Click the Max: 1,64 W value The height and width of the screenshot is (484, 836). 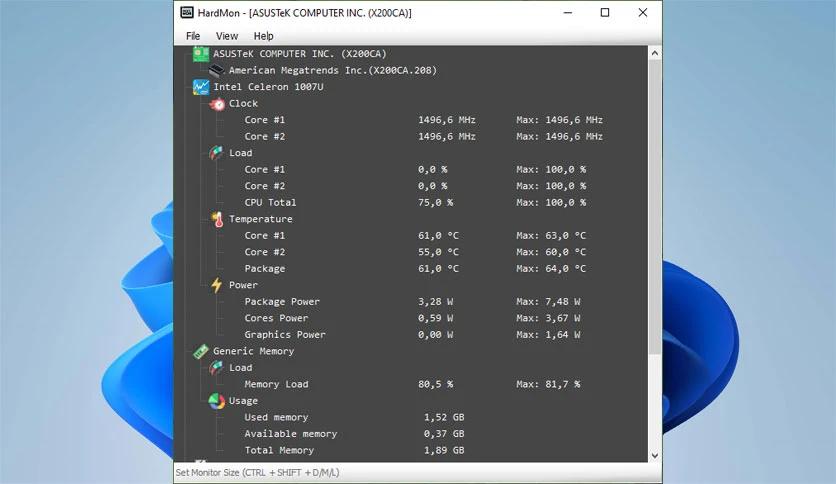click(548, 335)
